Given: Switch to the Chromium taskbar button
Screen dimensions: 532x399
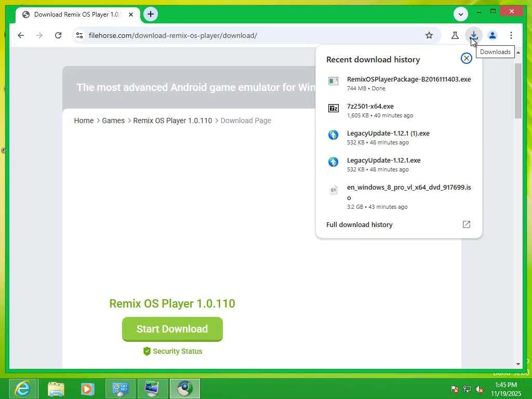Looking at the screenshot, I should 185,389.
